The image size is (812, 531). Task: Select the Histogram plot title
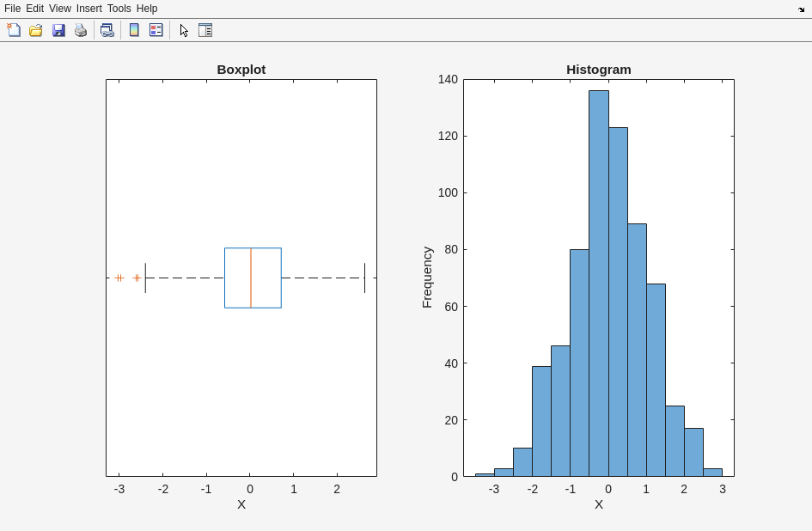[x=598, y=70]
